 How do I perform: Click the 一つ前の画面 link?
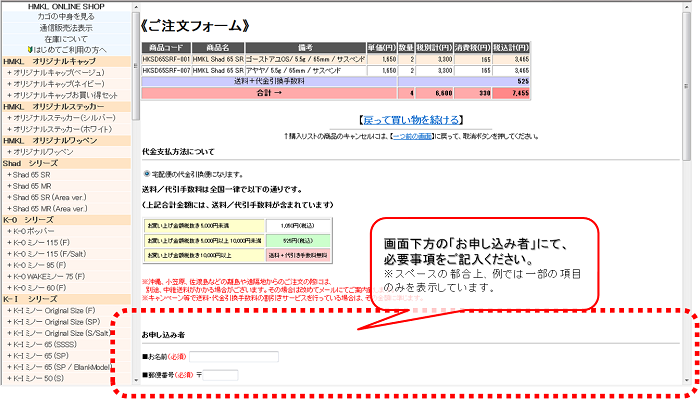pos(412,136)
